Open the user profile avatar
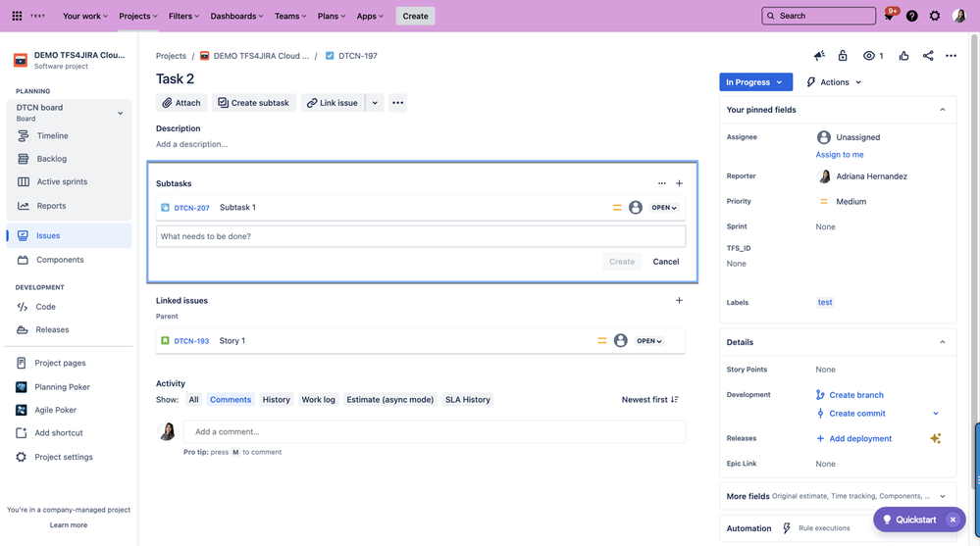Image resolution: width=980 pixels, height=546 pixels. pos(958,16)
